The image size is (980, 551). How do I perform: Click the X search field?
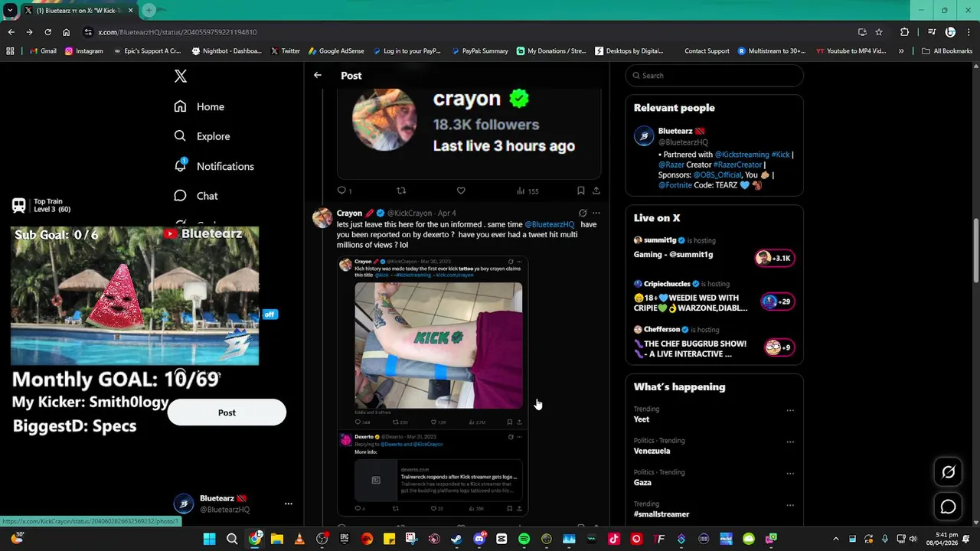click(714, 76)
